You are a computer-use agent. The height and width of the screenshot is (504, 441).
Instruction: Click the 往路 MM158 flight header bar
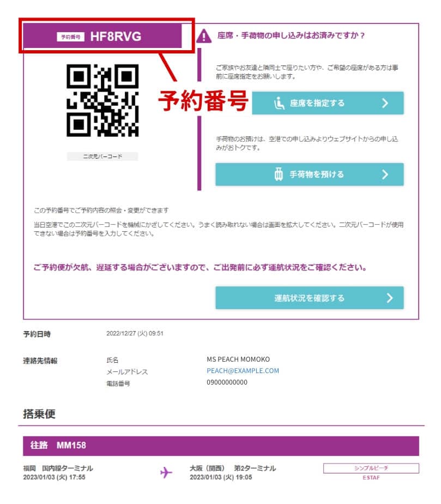tap(221, 446)
